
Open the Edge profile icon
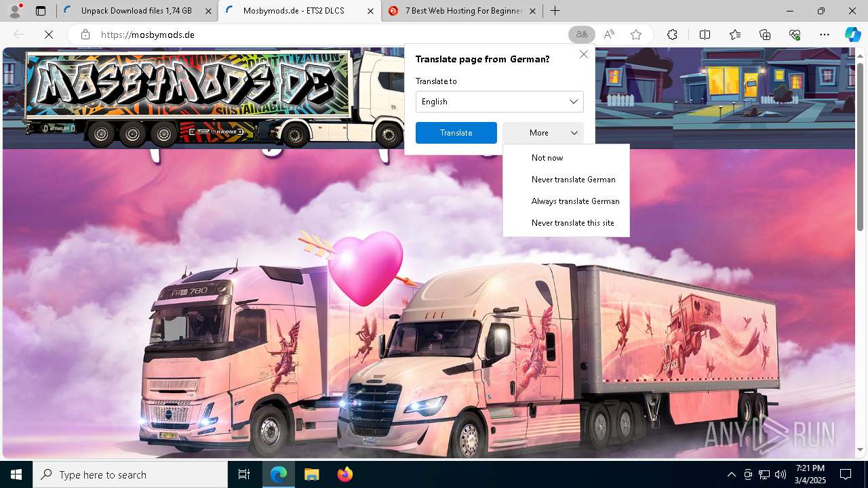point(15,10)
